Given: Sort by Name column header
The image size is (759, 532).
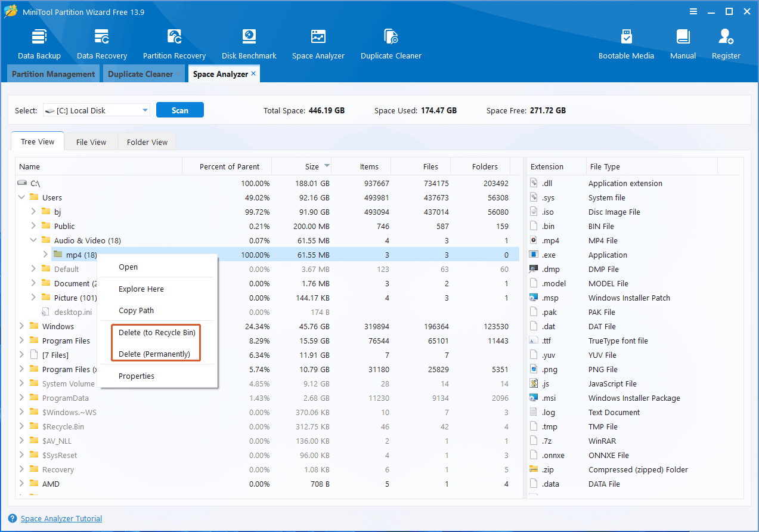Looking at the screenshot, I should (99, 166).
